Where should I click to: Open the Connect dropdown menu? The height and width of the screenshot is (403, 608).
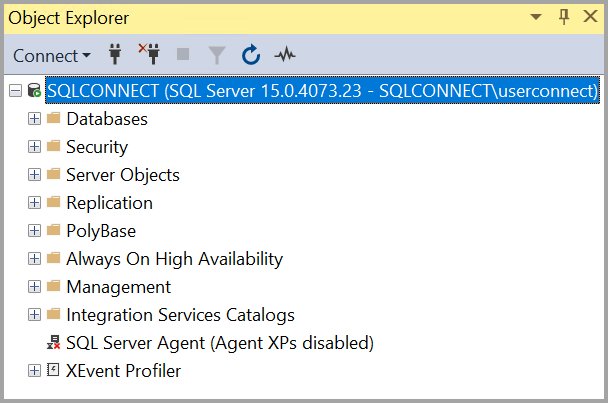pyautogui.click(x=52, y=55)
